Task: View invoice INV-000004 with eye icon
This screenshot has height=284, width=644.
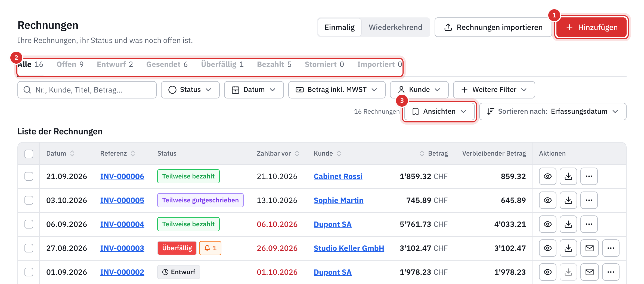Action: pyautogui.click(x=547, y=224)
